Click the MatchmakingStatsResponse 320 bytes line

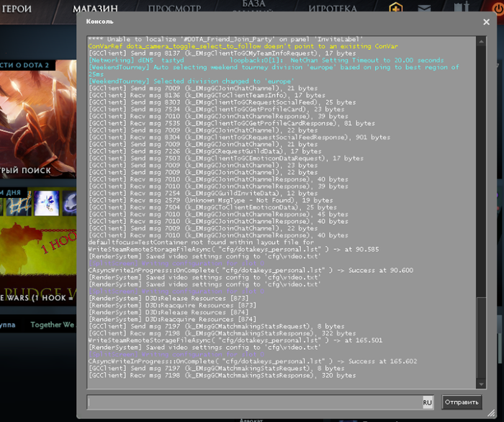coord(222,375)
